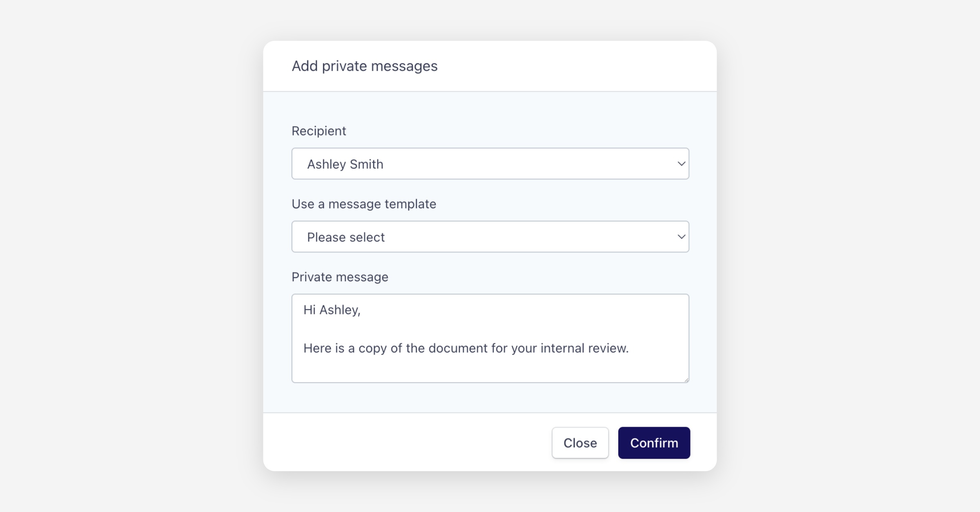Click the Recipient dropdown chevron arrow
Screen dimensions: 980x512
point(681,164)
